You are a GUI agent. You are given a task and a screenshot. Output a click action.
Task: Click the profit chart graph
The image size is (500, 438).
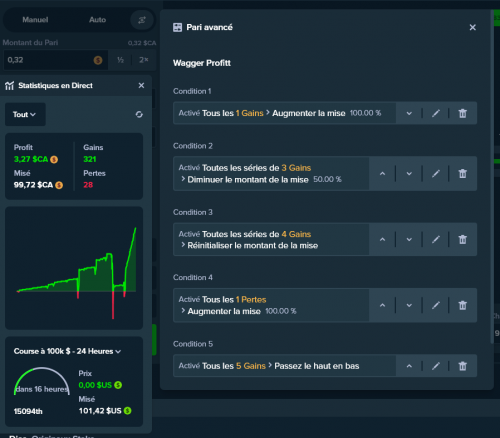pos(74,268)
